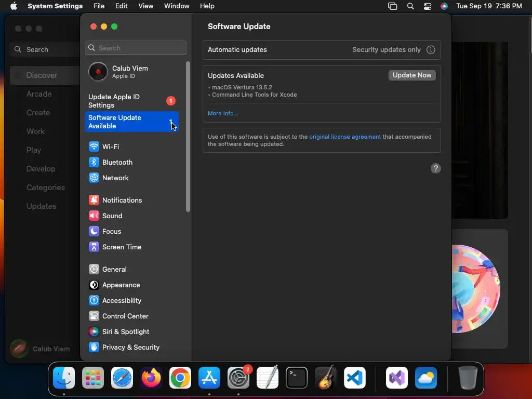Open the Help menu

point(207,6)
